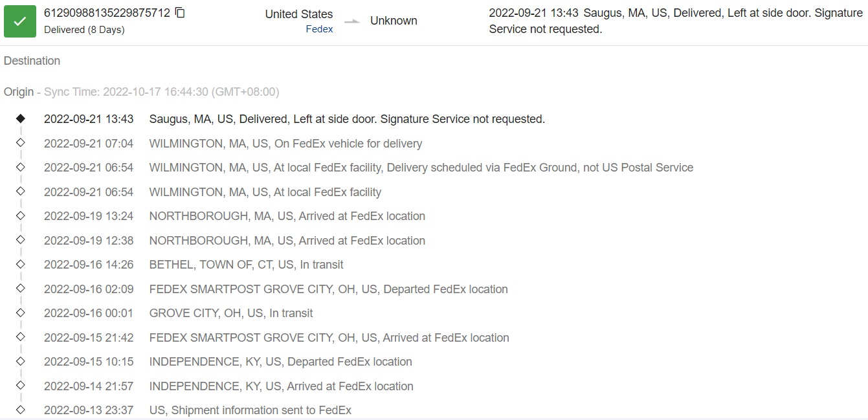Screen dimensions: 868x420
Task: Select the tracking number text
Action: 107,13
